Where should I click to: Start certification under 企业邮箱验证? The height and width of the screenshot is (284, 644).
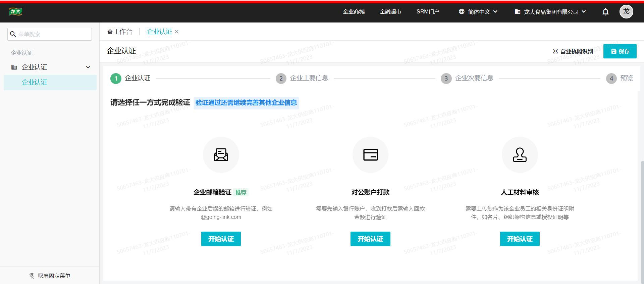[221, 239]
